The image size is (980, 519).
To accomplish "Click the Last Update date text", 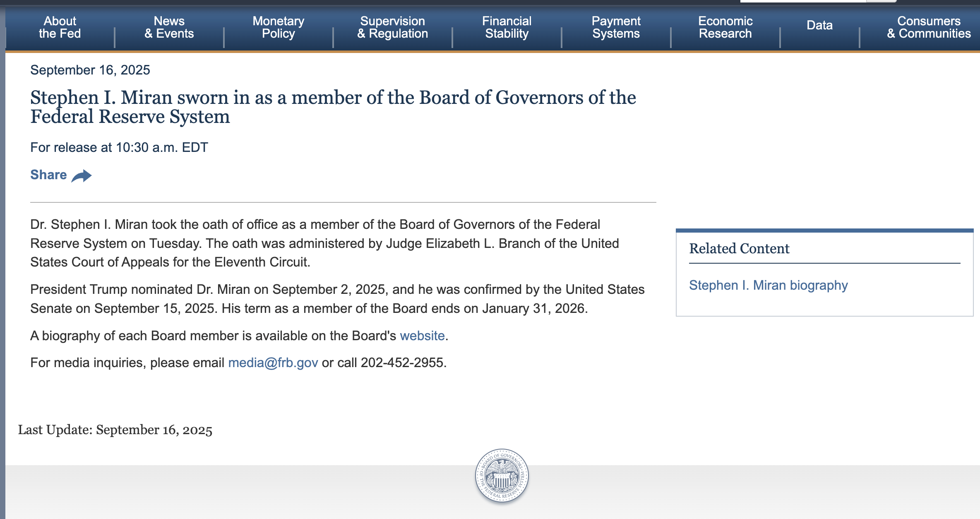I will coord(115,430).
